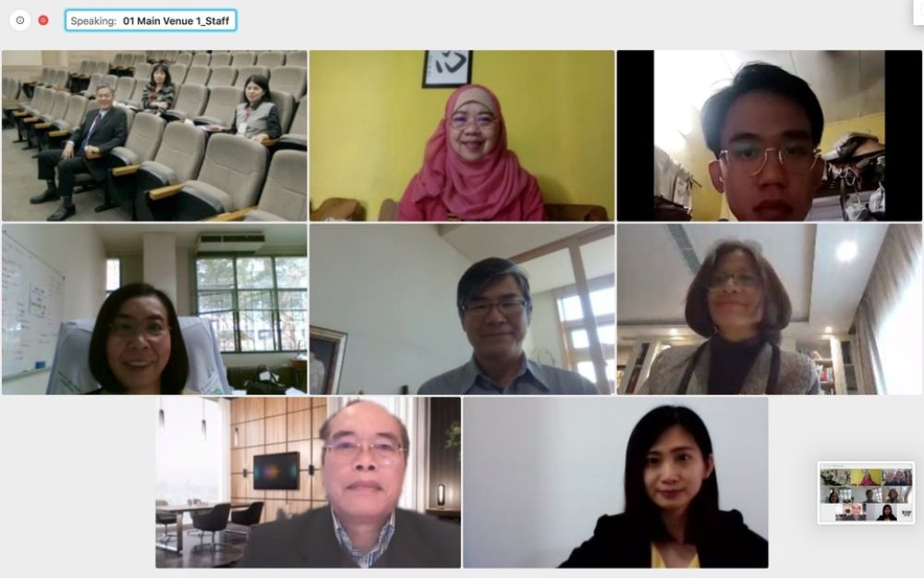Click the striped-top woman in auditorium back row

pos(159,89)
